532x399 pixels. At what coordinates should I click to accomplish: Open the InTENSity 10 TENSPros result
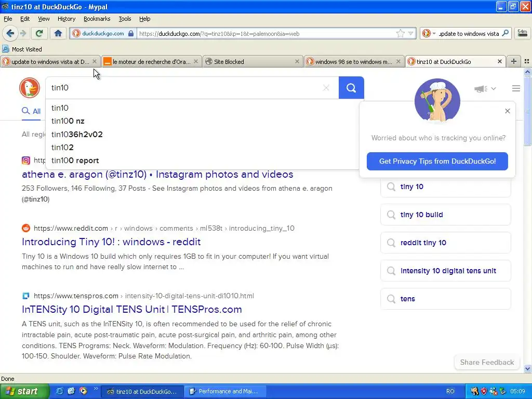131,309
